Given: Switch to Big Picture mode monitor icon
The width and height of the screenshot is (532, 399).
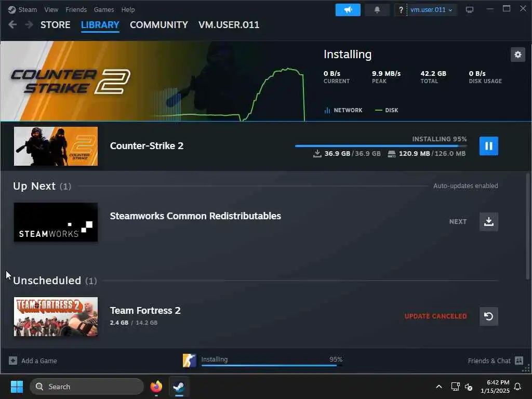Looking at the screenshot, I should 470,10.
